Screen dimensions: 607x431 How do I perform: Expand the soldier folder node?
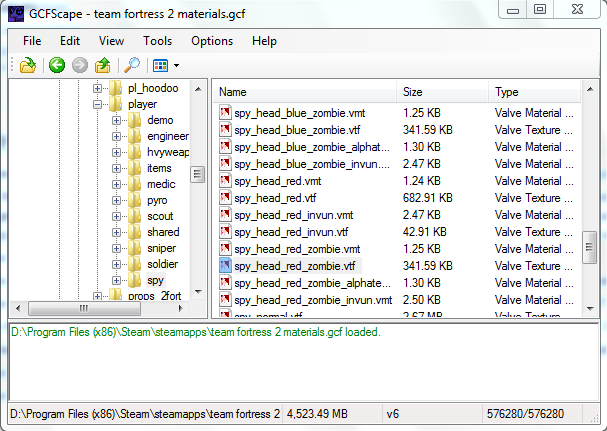point(116,264)
